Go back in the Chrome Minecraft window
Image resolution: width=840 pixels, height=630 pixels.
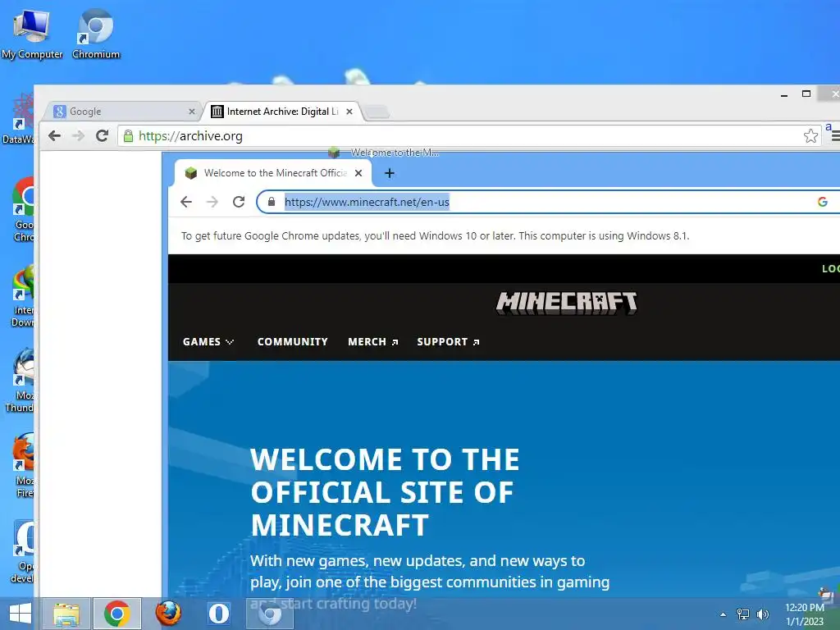(x=186, y=202)
